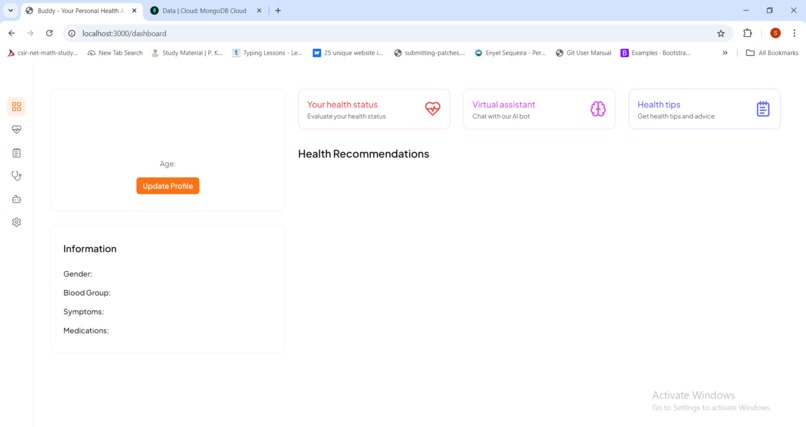
Task: Open the heart health icon in sidebar
Action: click(x=16, y=129)
